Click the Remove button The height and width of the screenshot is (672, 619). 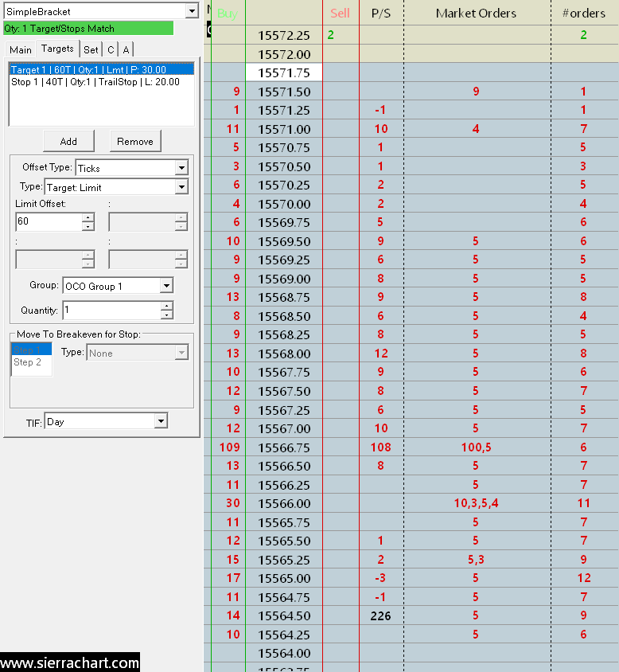[x=135, y=142]
